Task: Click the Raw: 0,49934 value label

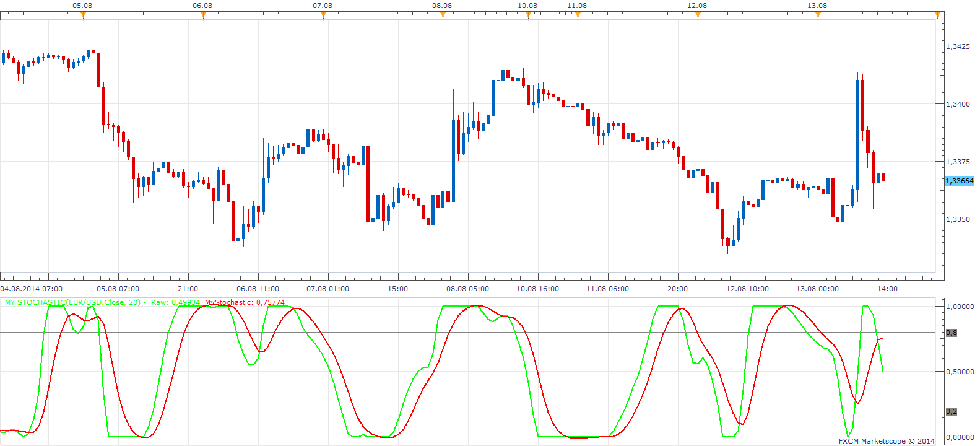Action: pos(176,302)
